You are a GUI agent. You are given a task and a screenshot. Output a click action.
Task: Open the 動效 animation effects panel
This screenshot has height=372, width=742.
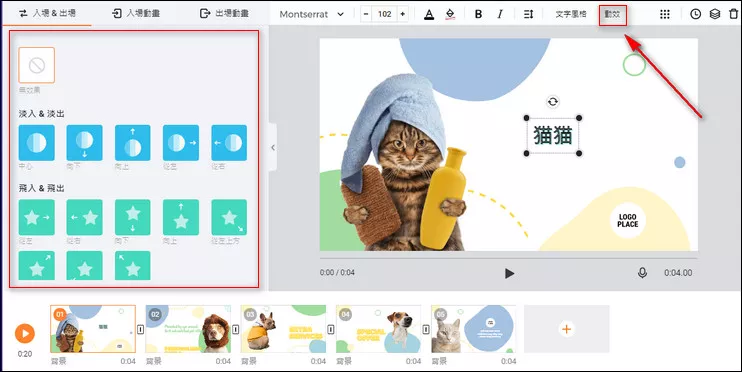[x=612, y=15]
